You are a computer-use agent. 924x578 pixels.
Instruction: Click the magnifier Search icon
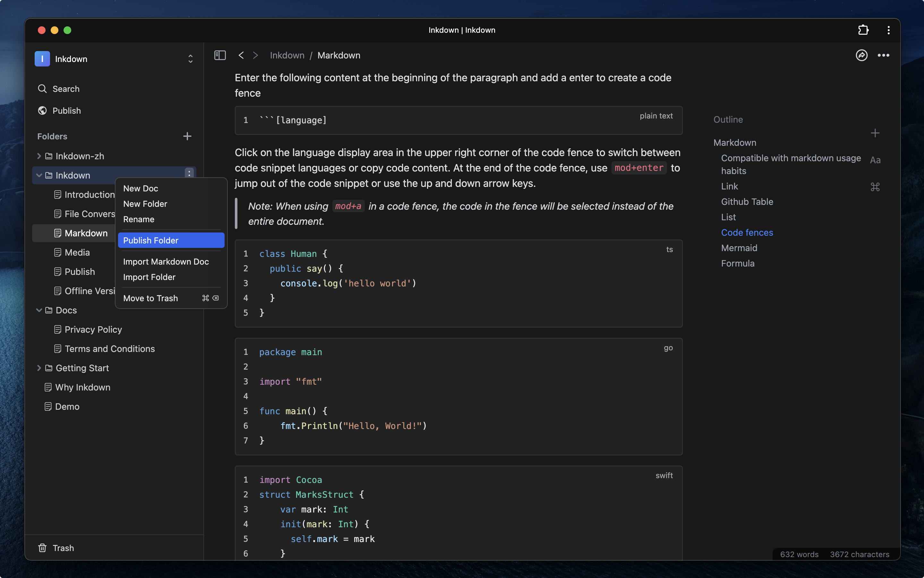[42, 89]
